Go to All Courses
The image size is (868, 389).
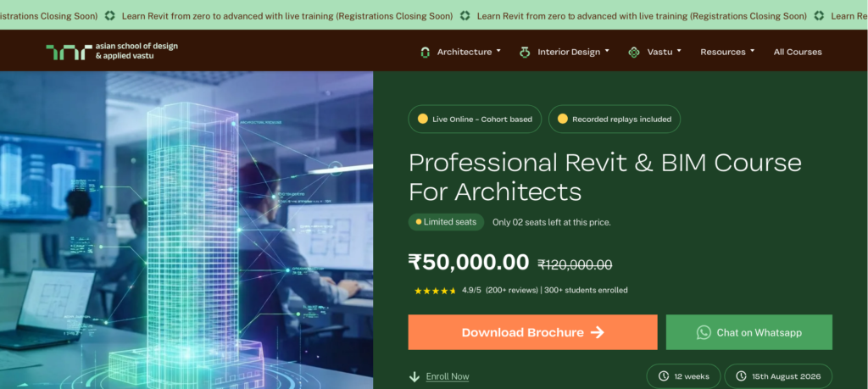tap(798, 52)
